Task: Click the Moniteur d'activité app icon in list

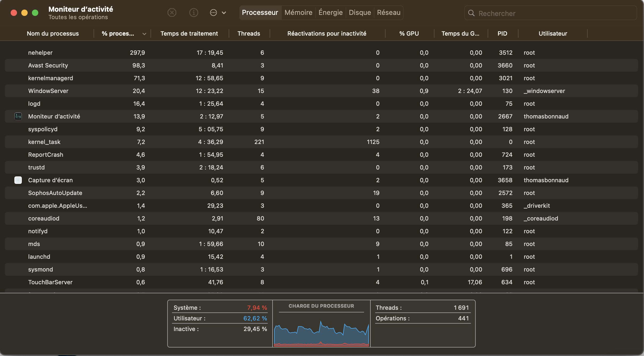Action: coord(18,116)
